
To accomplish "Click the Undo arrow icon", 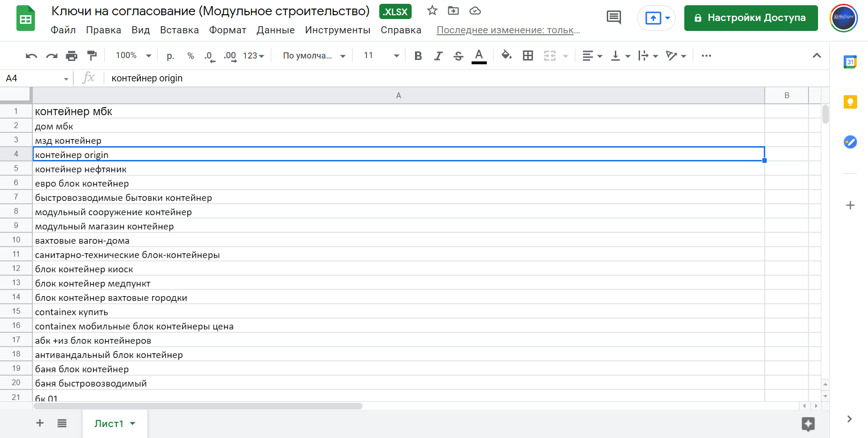I will (31, 56).
